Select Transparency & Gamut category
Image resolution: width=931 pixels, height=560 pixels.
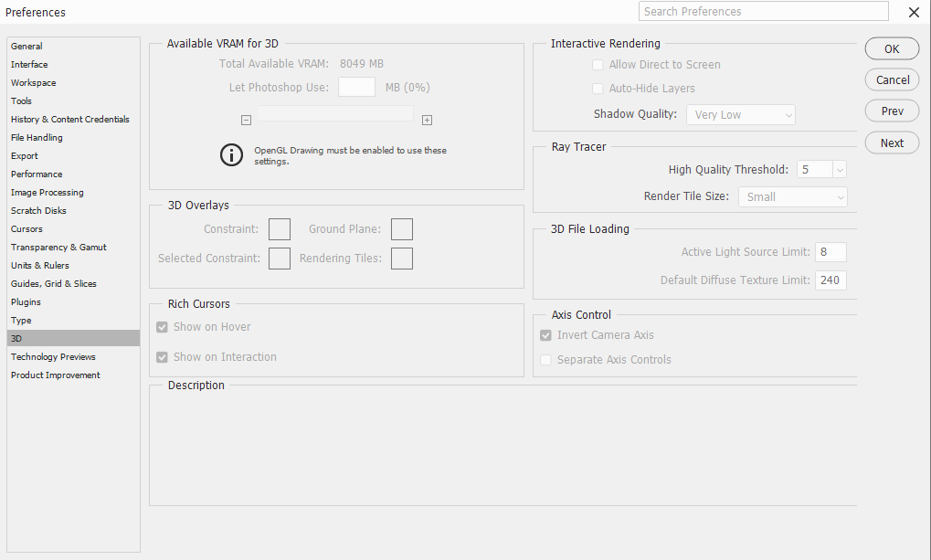74,248
